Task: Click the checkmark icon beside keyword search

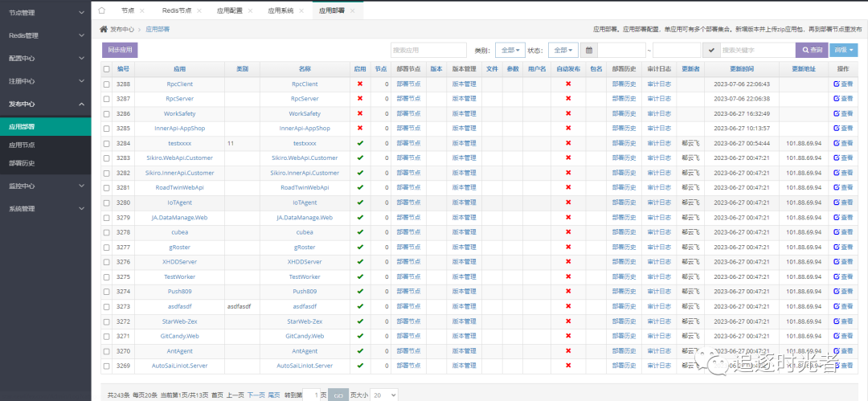Action: pyautogui.click(x=710, y=50)
